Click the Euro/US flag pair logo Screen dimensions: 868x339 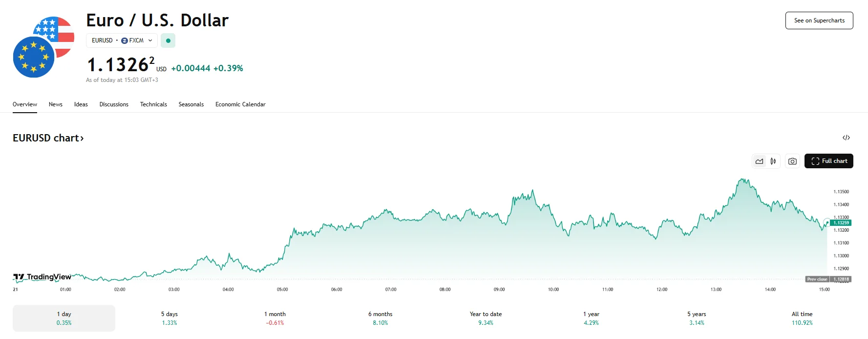(43, 47)
